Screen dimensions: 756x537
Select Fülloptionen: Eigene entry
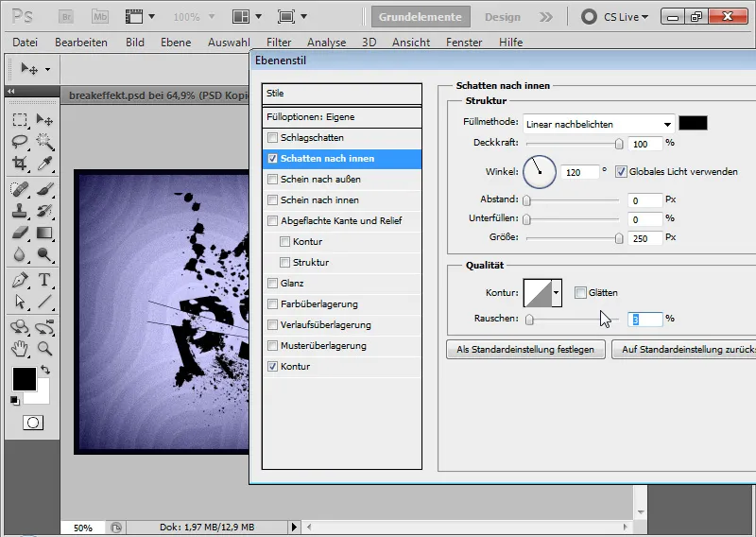(342, 117)
